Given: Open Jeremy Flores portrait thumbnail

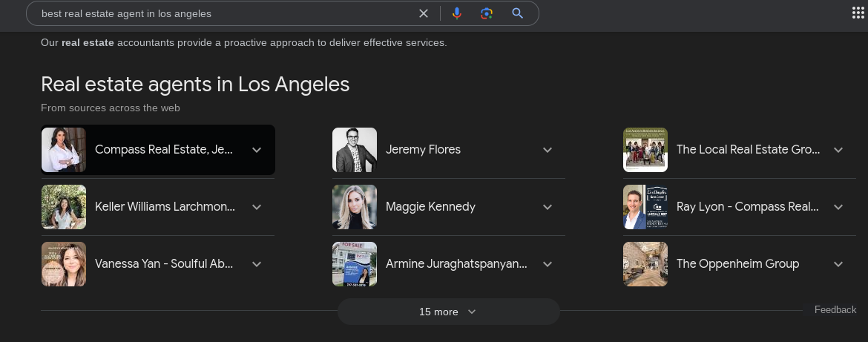Looking at the screenshot, I should pyautogui.click(x=355, y=150).
